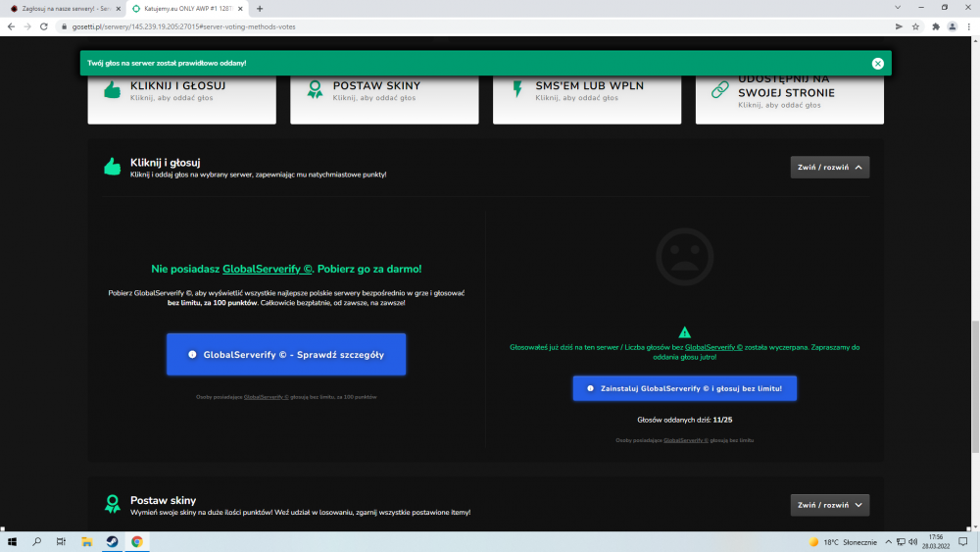Click the thumbs-up icon in KLIKNIJ I GŁOSUJ card
Image resolution: width=980 pixels, height=552 pixels.
(112, 90)
